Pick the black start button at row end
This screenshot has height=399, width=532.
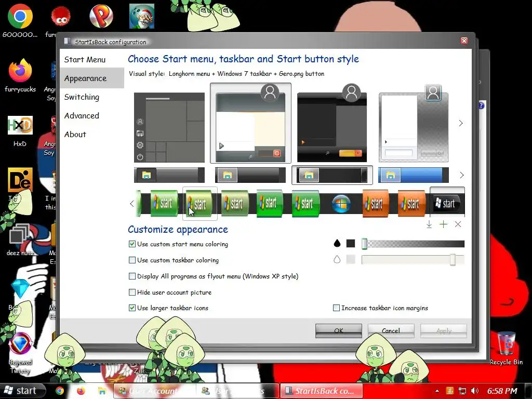click(x=447, y=204)
